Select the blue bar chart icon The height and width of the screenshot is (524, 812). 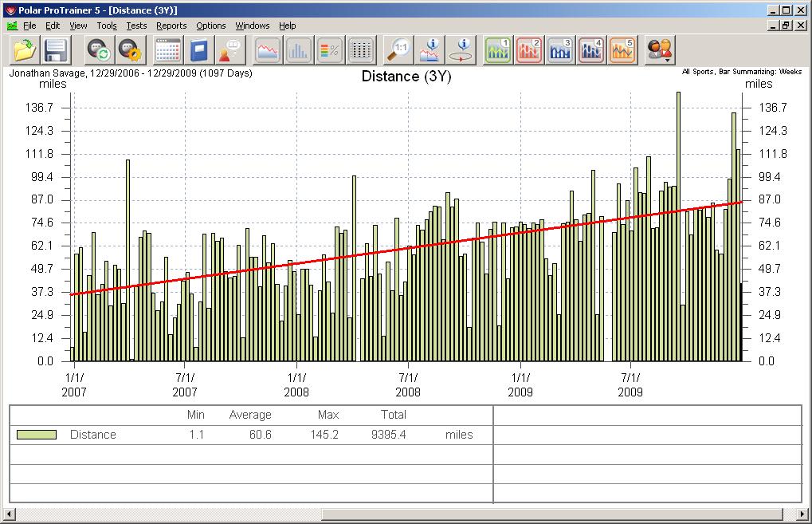point(299,50)
